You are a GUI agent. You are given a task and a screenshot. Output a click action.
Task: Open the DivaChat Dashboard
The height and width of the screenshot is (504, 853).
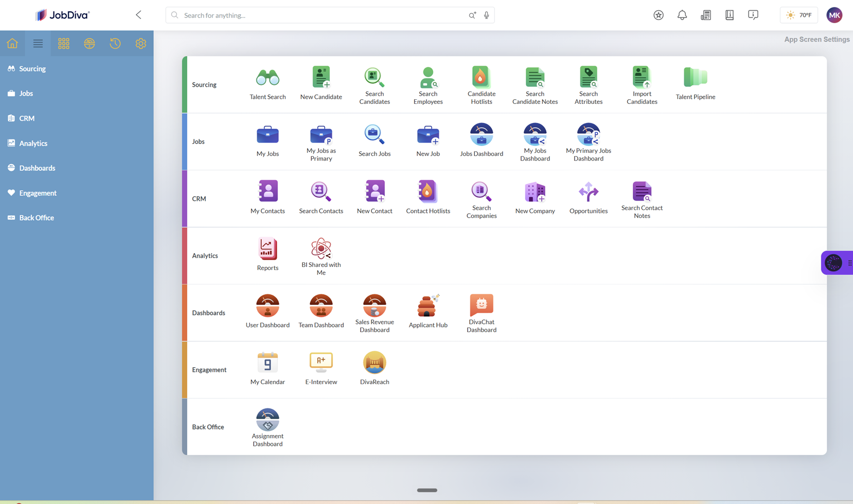482,314
